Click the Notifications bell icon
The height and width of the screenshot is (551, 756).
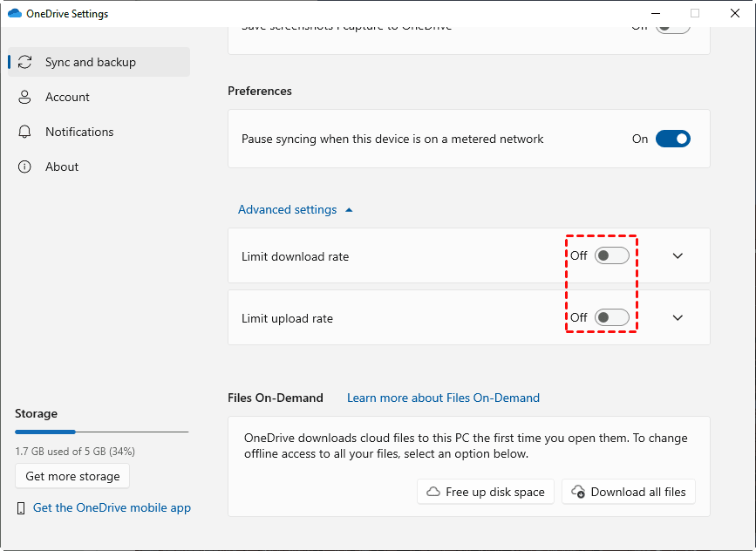point(24,132)
